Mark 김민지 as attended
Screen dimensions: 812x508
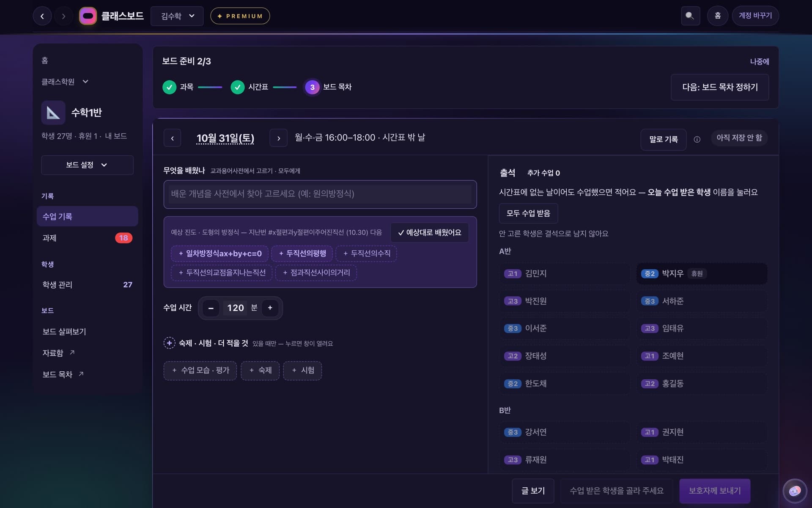(x=564, y=273)
